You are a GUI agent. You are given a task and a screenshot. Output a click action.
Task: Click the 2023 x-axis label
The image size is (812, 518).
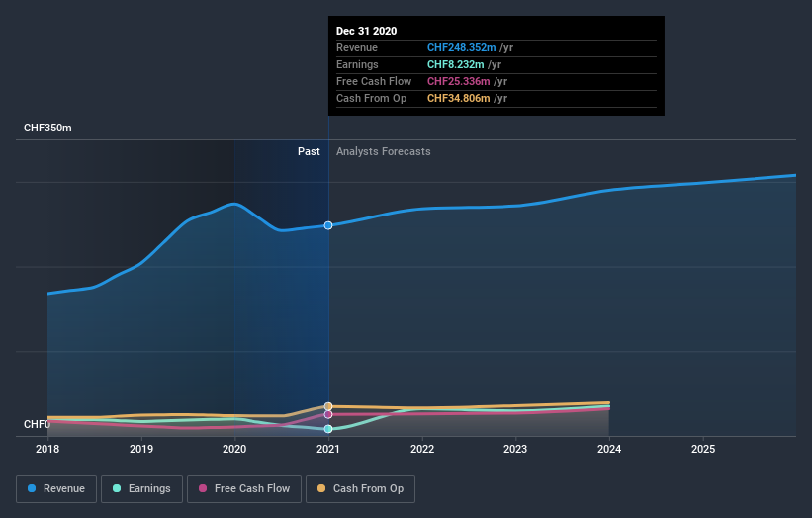[515, 449]
